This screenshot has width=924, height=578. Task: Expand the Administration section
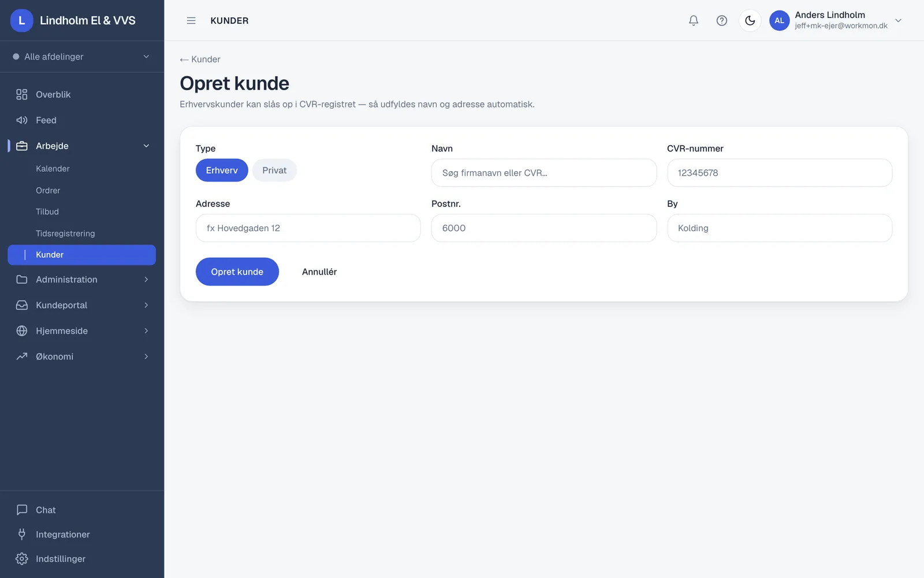[x=82, y=279]
